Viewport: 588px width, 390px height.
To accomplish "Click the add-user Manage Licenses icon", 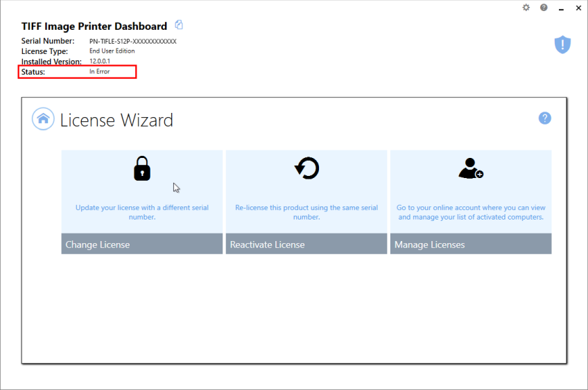I will point(471,168).
